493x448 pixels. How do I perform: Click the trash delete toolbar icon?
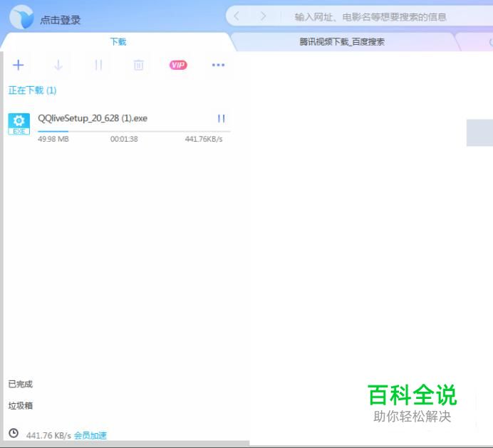coord(139,65)
